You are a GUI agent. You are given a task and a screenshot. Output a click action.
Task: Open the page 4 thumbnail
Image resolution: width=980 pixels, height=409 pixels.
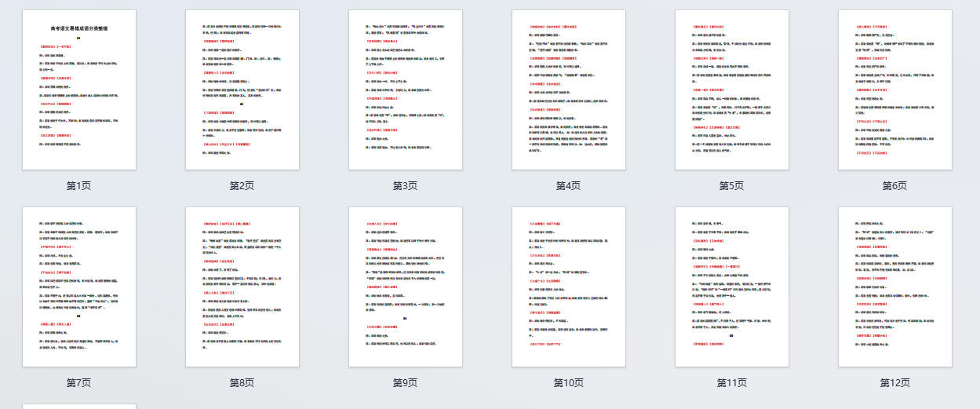[x=568, y=89]
